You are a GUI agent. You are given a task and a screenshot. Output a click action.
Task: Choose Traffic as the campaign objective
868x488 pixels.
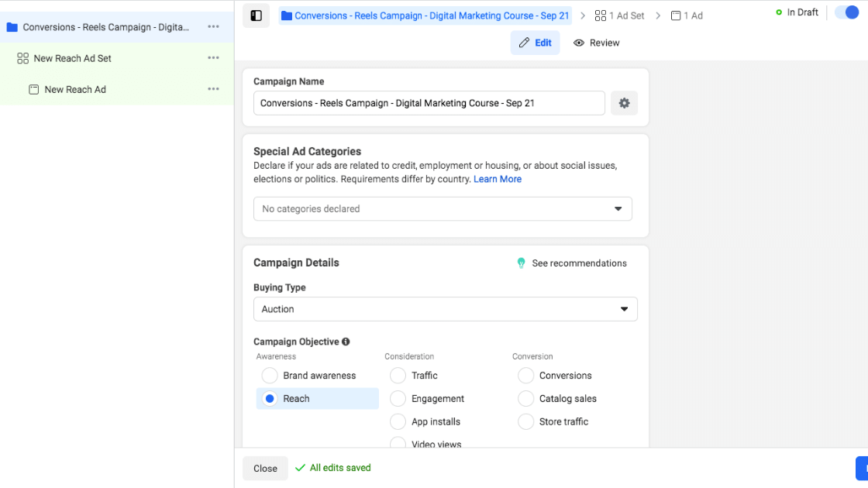398,375
